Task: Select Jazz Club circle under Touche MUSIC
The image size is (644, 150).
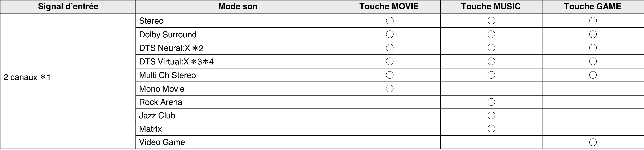Action: click(491, 115)
